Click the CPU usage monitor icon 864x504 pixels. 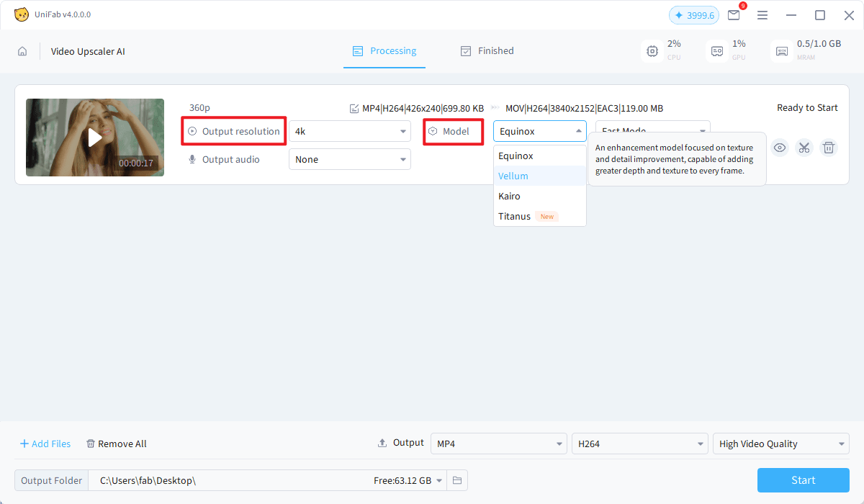click(x=652, y=50)
